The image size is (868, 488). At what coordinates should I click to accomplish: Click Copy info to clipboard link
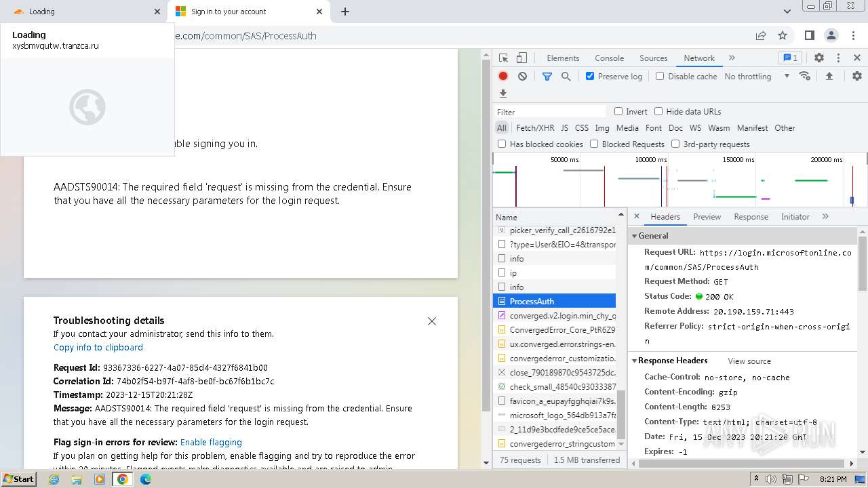[98, 348]
